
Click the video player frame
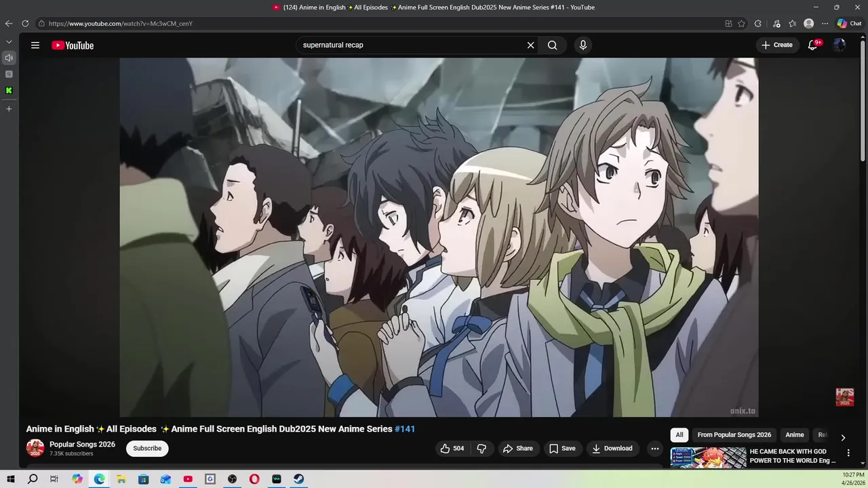pyautogui.click(x=439, y=237)
